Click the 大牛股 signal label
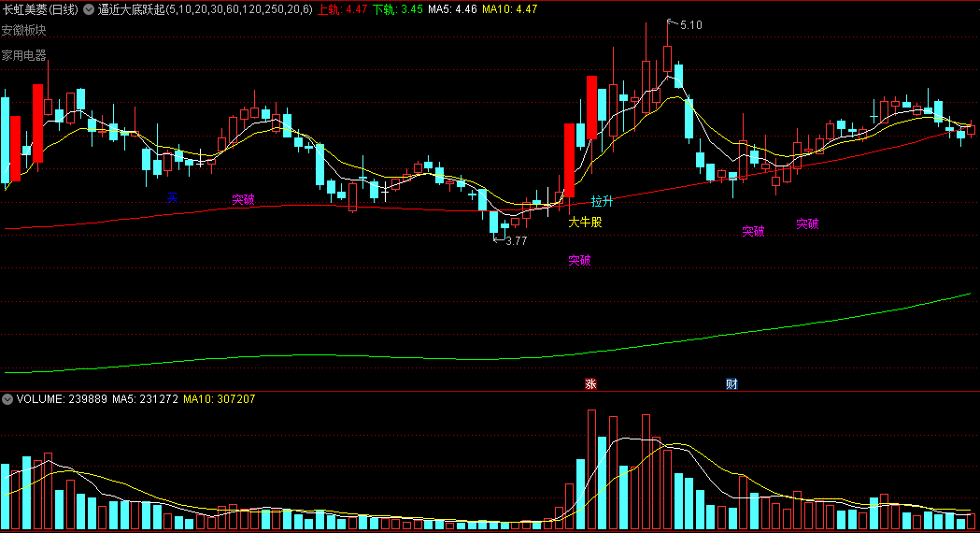Screen dimensions: 980x533 tap(585, 223)
